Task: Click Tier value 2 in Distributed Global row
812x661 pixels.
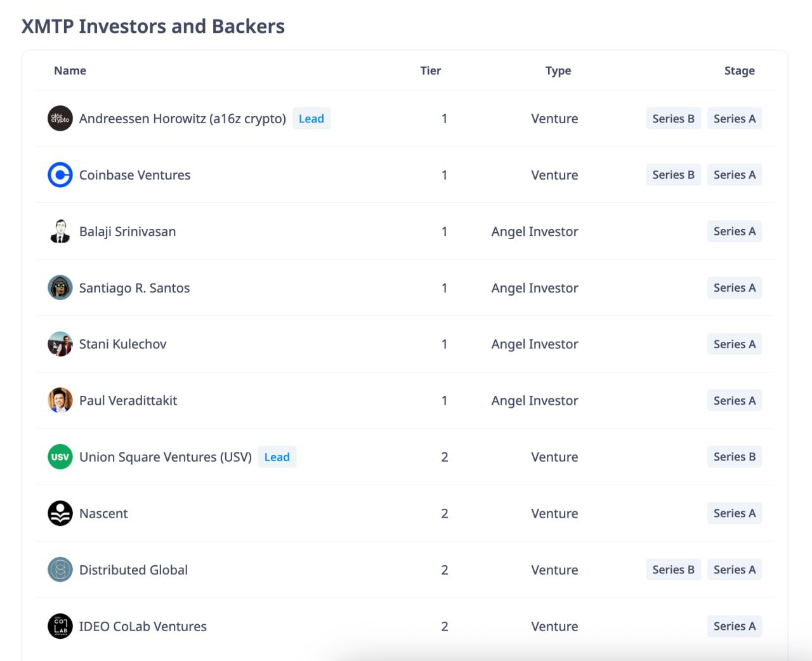Action: 445,570
